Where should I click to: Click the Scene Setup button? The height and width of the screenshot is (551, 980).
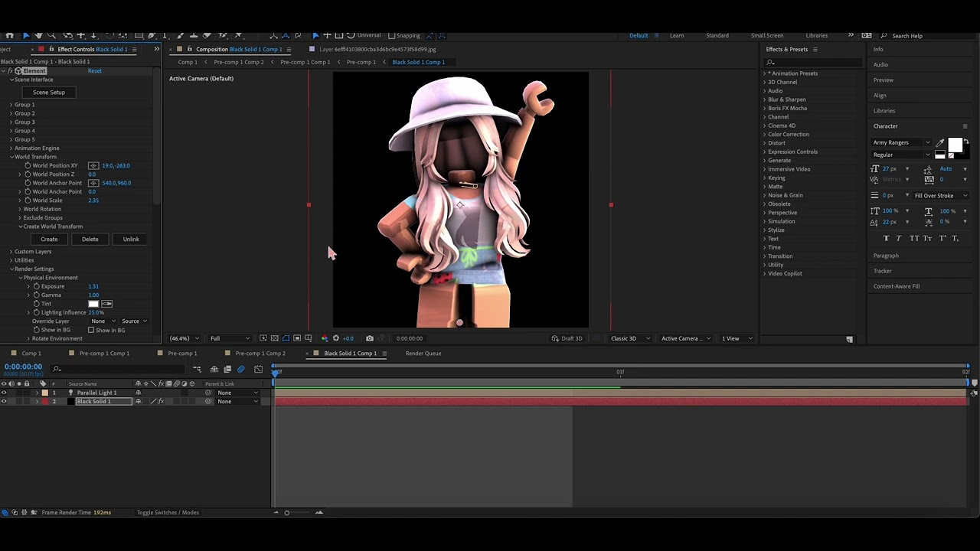(x=49, y=93)
